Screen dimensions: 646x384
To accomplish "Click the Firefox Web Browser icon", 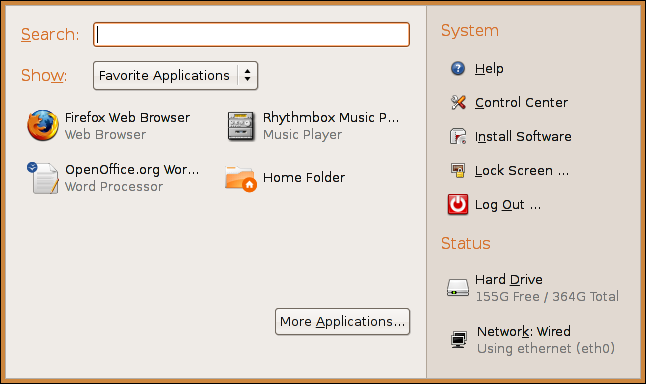I will [x=43, y=125].
